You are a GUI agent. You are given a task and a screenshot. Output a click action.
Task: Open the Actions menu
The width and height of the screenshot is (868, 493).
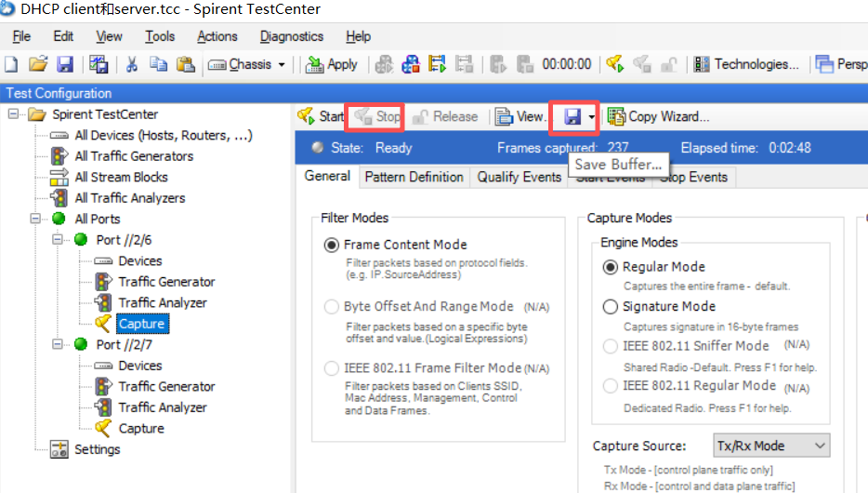(x=217, y=36)
